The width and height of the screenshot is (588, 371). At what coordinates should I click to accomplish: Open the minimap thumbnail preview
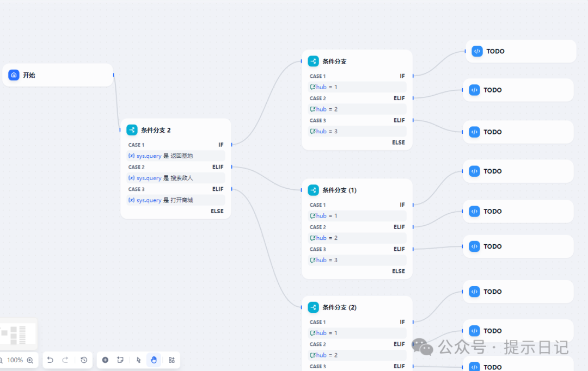(18, 333)
